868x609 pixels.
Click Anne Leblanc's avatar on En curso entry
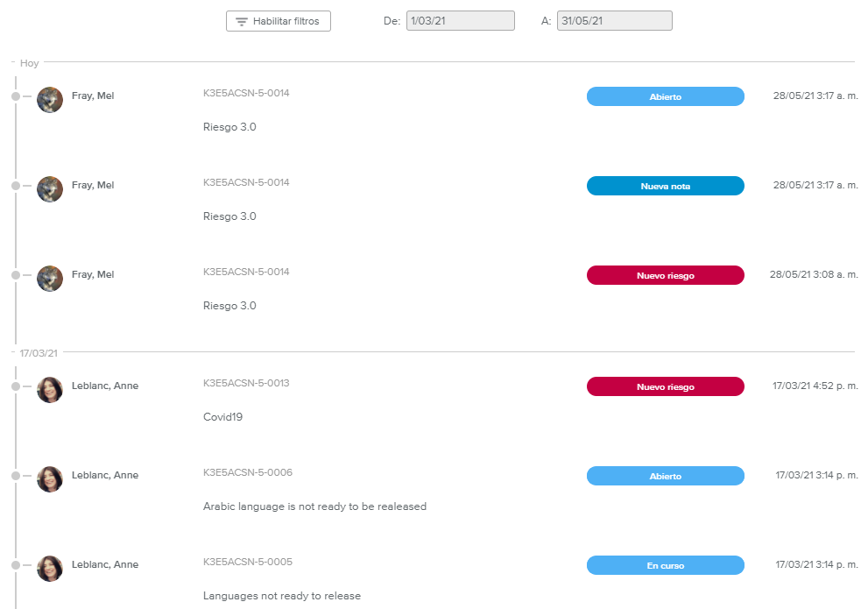coord(50,569)
